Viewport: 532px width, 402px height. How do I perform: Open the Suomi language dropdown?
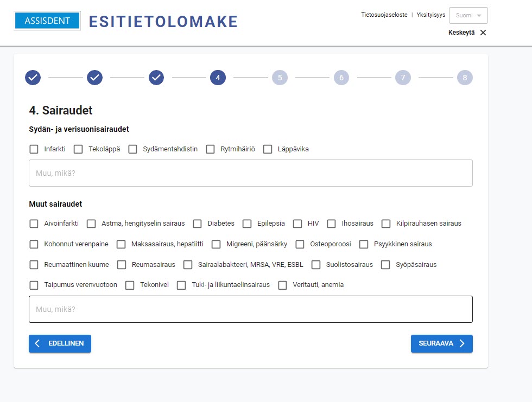[468, 16]
